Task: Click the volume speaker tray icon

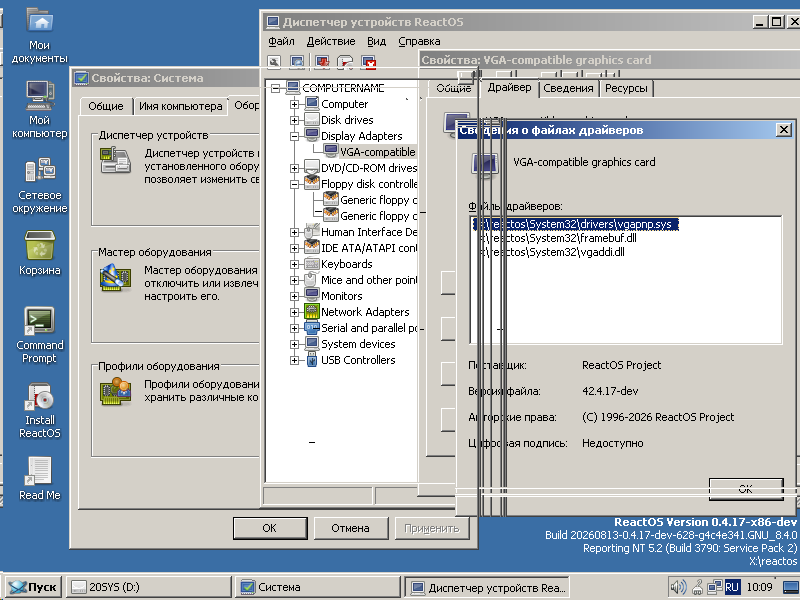Action: click(x=678, y=587)
